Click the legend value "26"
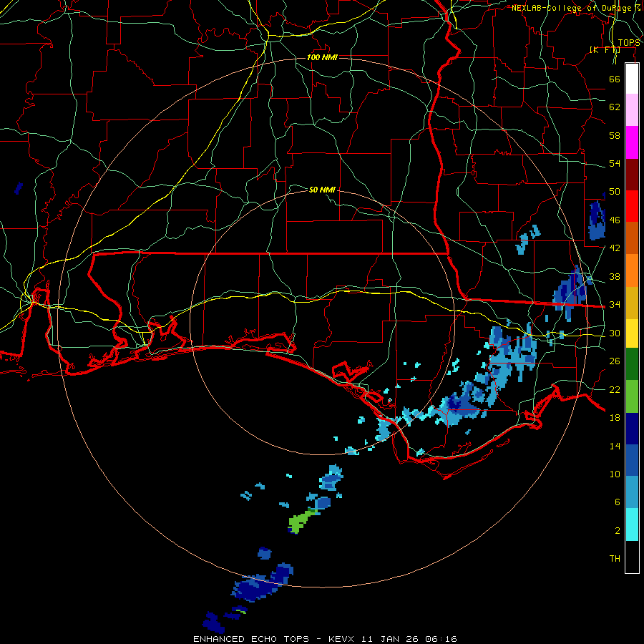Viewport: 644px width, 644px height. coord(615,361)
